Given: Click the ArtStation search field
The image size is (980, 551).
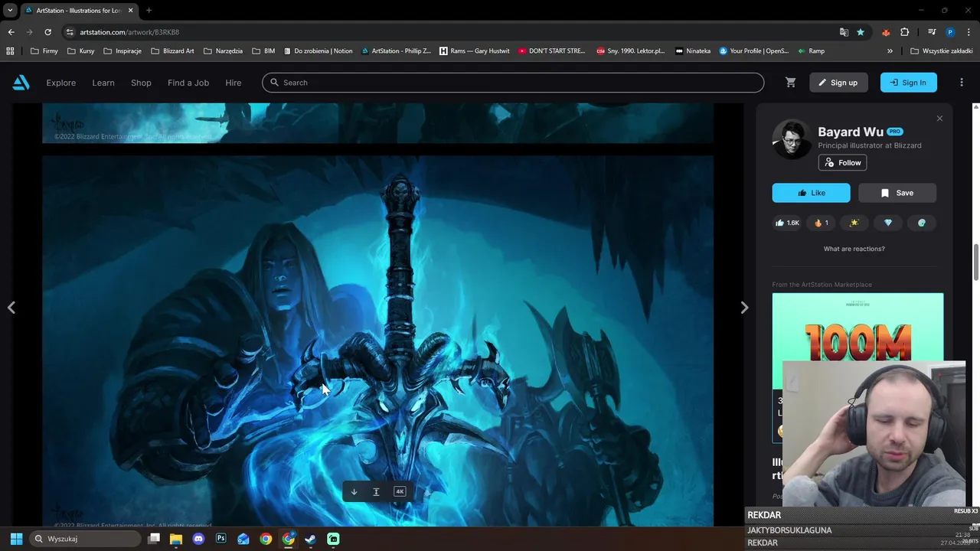Looking at the screenshot, I should coord(513,83).
